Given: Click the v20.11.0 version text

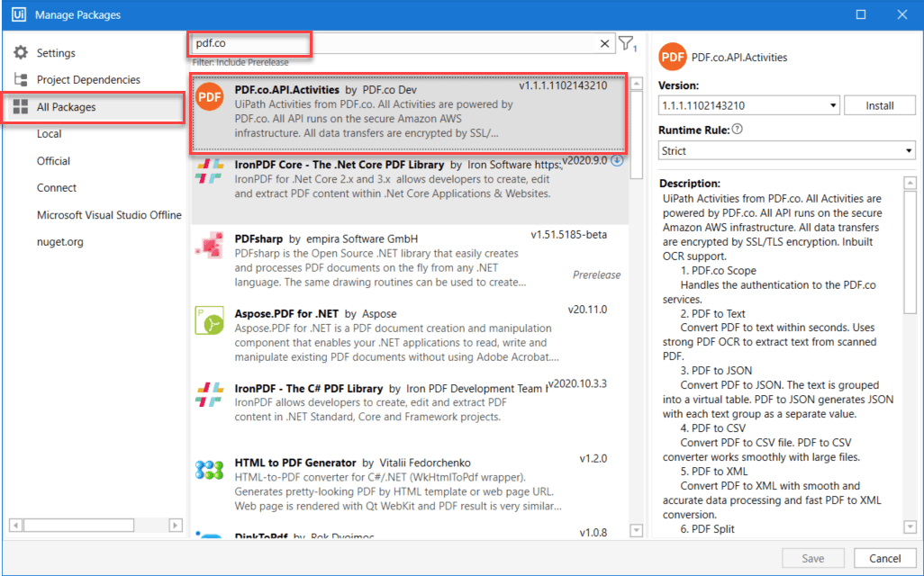Looking at the screenshot, I should tap(587, 310).
